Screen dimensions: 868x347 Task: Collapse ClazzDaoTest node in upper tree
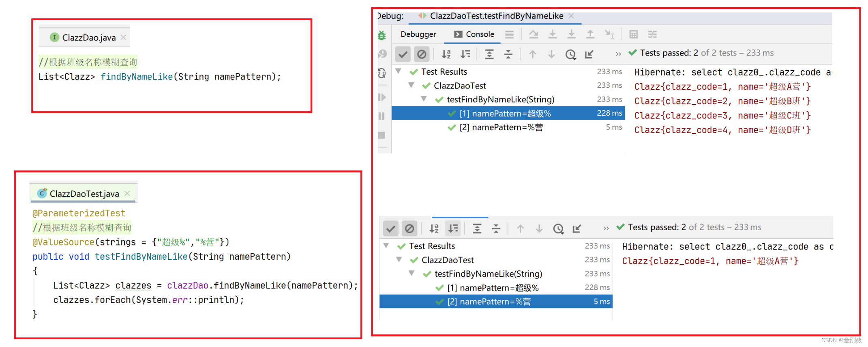tap(411, 85)
